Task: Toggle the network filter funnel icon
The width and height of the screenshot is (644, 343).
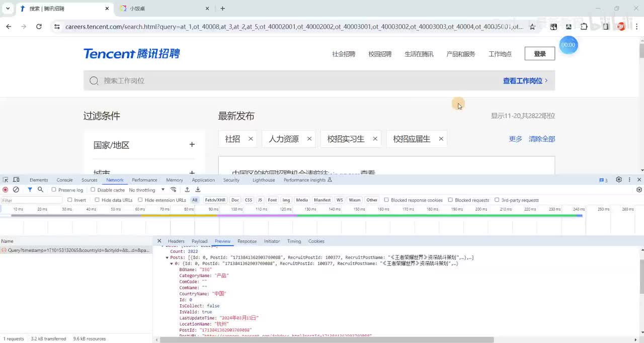Action: click(30, 190)
